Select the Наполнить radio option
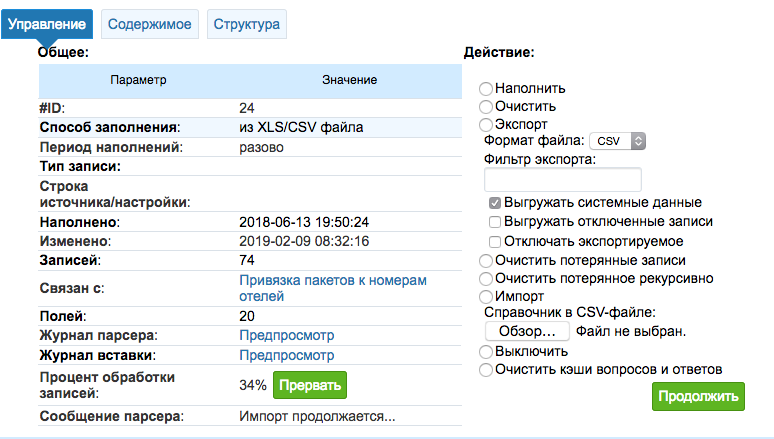Screen dimensions: 774x439 point(486,89)
